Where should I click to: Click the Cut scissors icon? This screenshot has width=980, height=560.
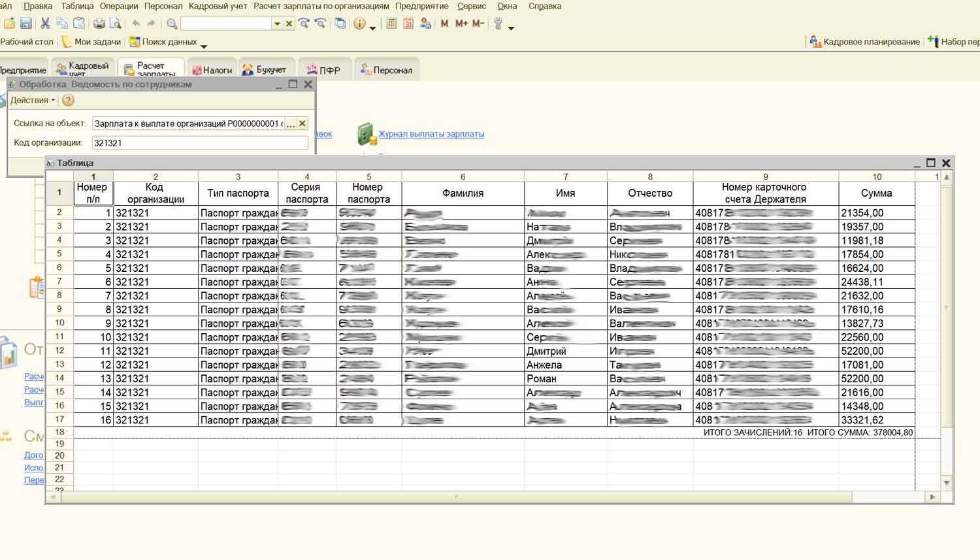click(x=45, y=24)
